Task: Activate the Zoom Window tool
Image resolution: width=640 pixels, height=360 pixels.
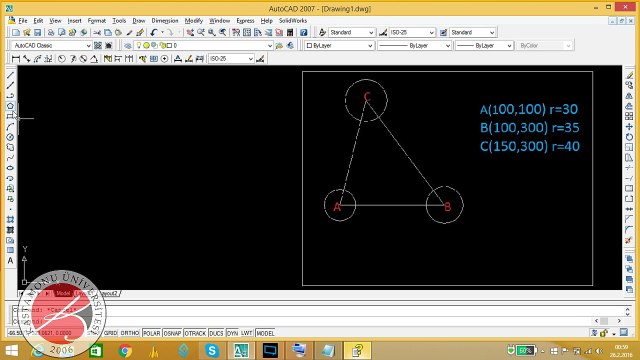Action: click(212, 32)
